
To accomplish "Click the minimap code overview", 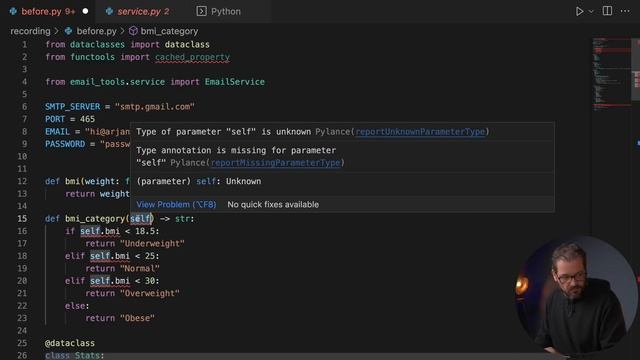I will click(612, 73).
